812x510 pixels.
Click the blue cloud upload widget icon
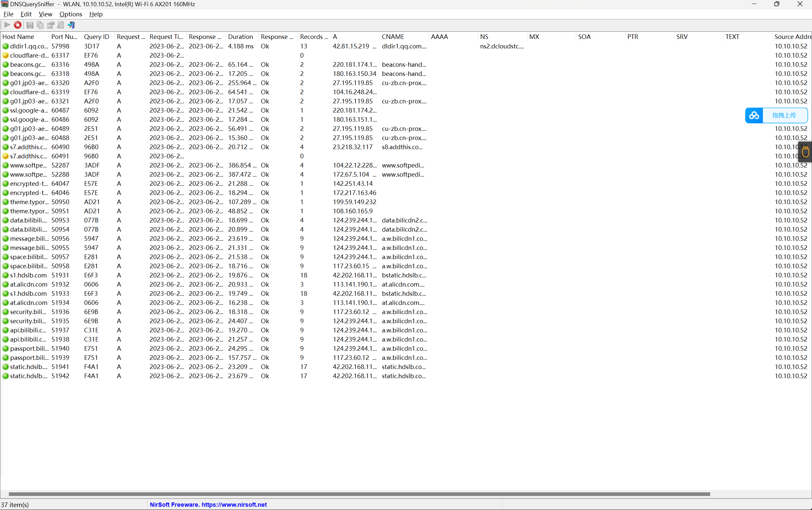click(x=754, y=115)
